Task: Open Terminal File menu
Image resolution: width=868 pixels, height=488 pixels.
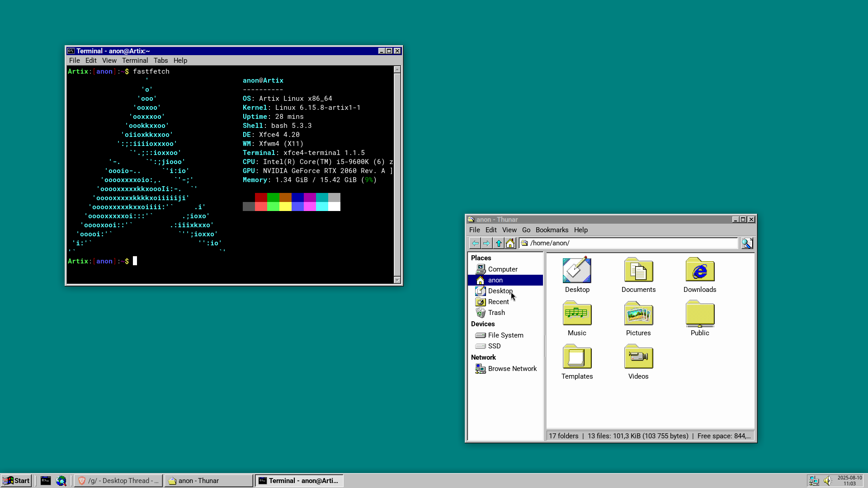Action: click(x=75, y=61)
